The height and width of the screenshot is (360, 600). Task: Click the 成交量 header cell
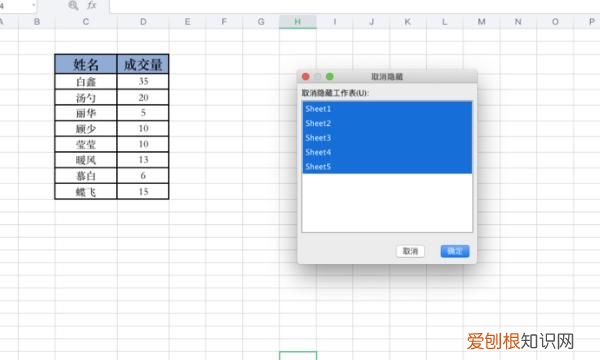[x=143, y=64]
